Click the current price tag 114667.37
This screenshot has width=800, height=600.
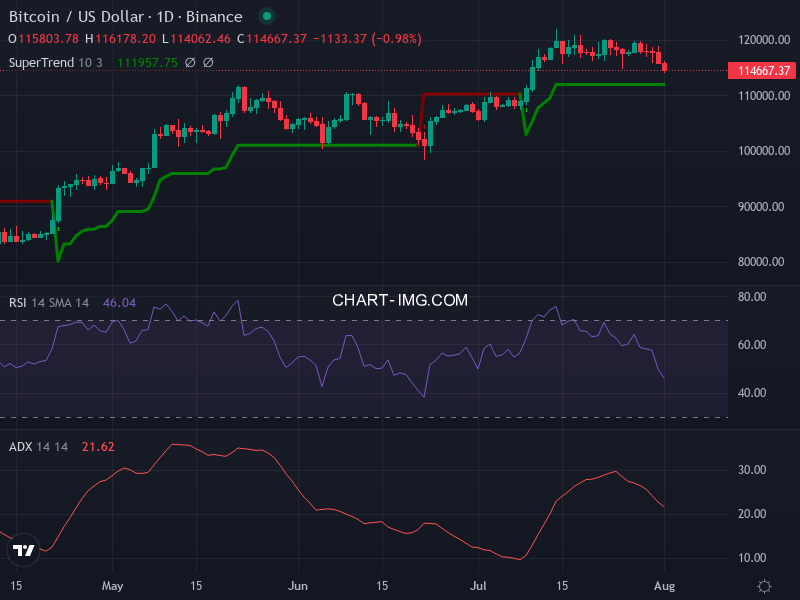762,70
